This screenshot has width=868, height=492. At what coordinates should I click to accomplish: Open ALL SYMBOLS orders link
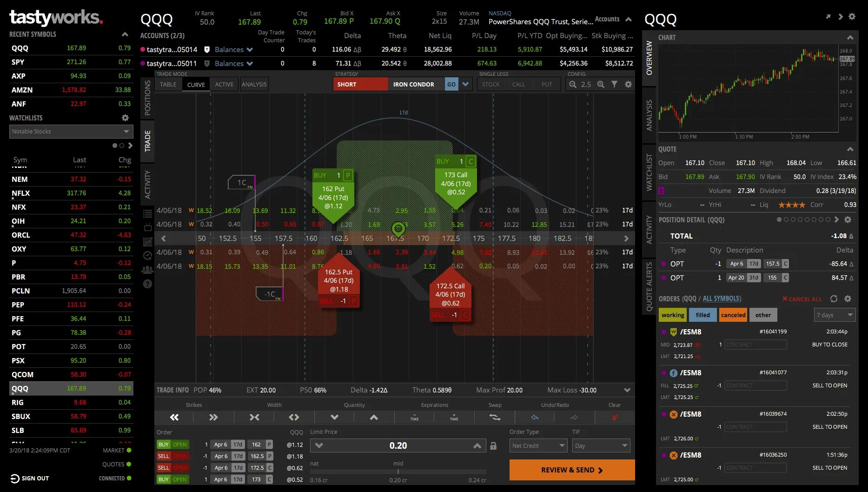(x=722, y=299)
